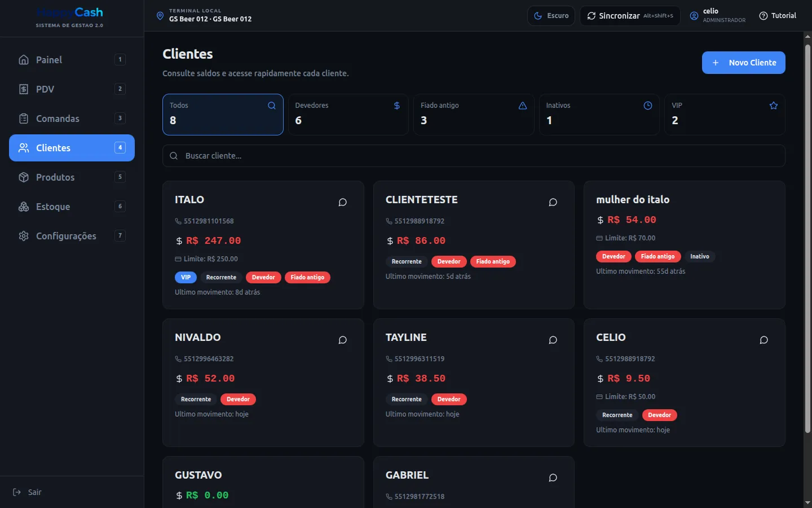Click the GUSTAVO client name

pyautogui.click(x=198, y=475)
